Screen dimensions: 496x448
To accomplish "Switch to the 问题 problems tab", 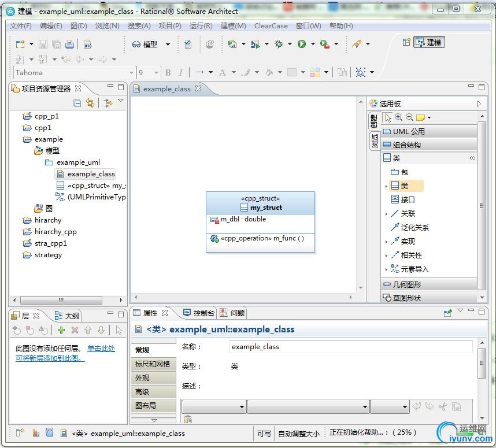I will [232, 313].
